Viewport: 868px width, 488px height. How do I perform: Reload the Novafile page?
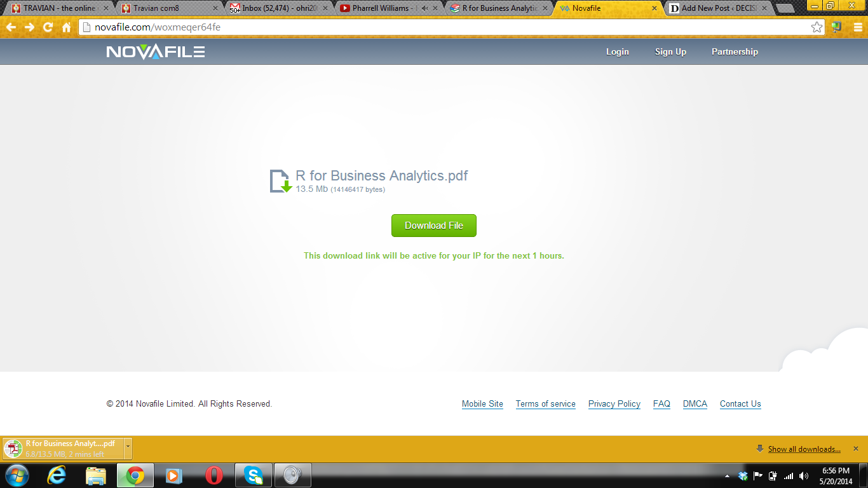48,27
